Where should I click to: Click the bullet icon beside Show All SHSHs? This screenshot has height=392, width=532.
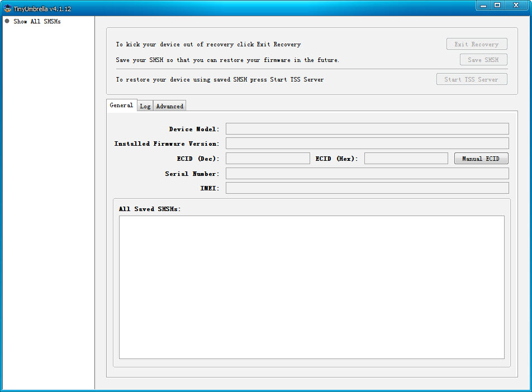click(x=7, y=21)
